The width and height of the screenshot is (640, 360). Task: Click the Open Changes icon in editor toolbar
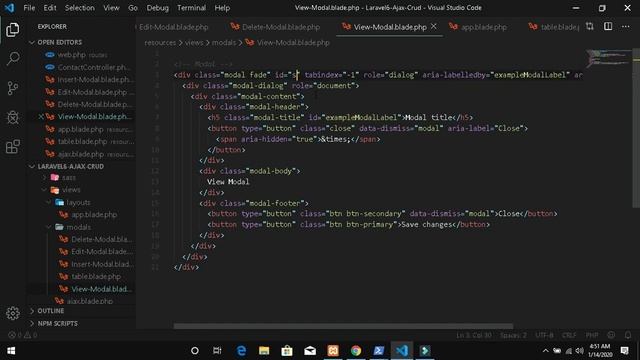click(x=590, y=27)
